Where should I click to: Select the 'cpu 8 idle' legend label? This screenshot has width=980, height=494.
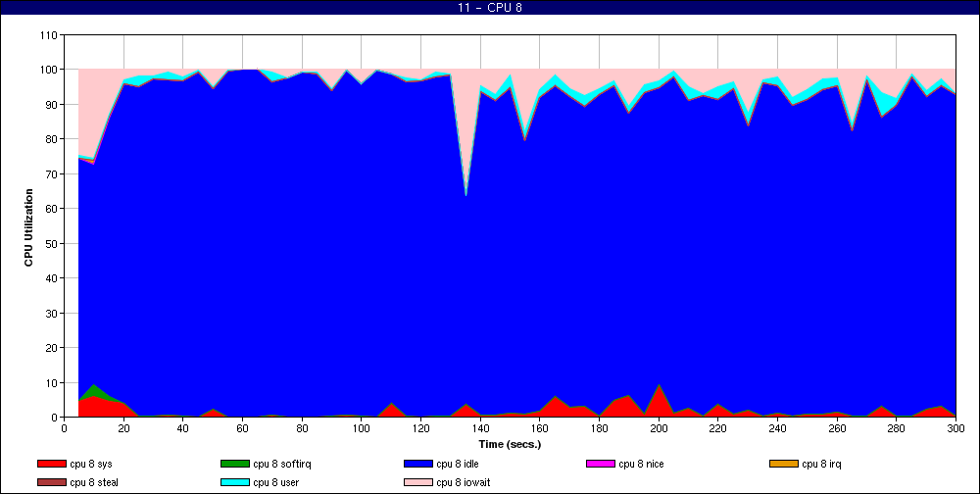pyautogui.click(x=458, y=464)
